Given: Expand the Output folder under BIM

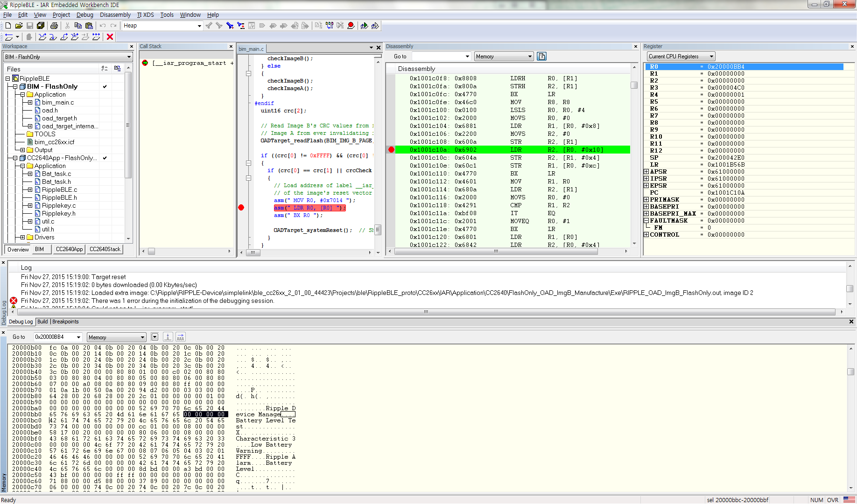Looking at the screenshot, I should click(23, 150).
